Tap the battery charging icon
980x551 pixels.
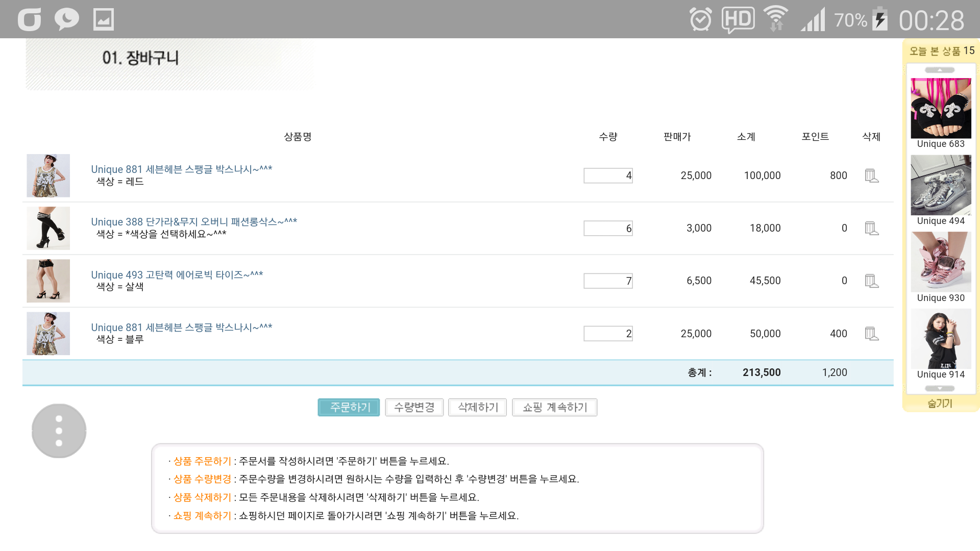click(x=880, y=19)
